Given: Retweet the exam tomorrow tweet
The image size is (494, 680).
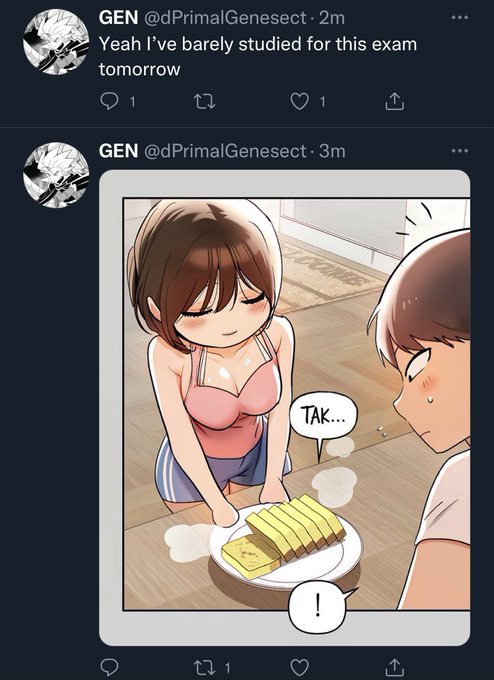Looking at the screenshot, I should pyautogui.click(x=204, y=101).
